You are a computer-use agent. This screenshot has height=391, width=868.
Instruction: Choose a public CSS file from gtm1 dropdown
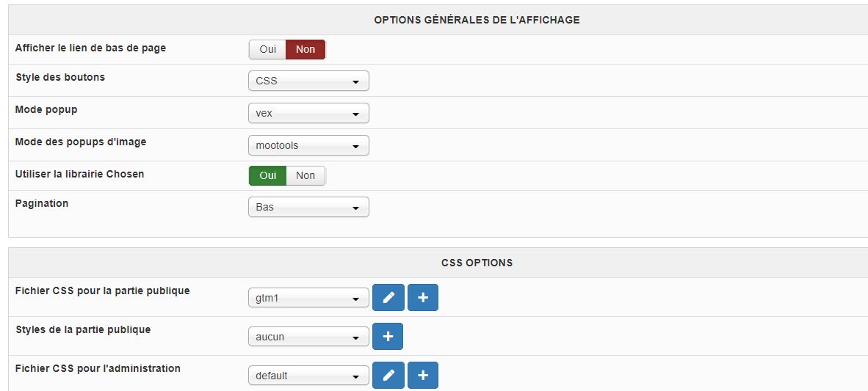click(308, 298)
